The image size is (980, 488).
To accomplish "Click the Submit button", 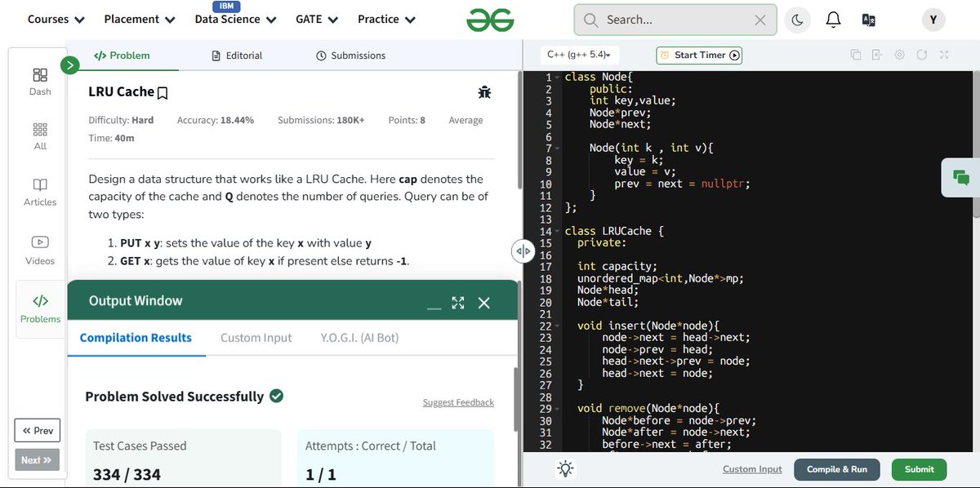I will pyautogui.click(x=919, y=469).
